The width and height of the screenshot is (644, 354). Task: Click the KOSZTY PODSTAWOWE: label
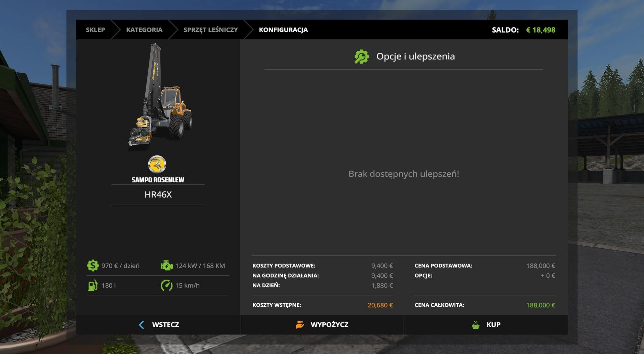pyautogui.click(x=284, y=265)
